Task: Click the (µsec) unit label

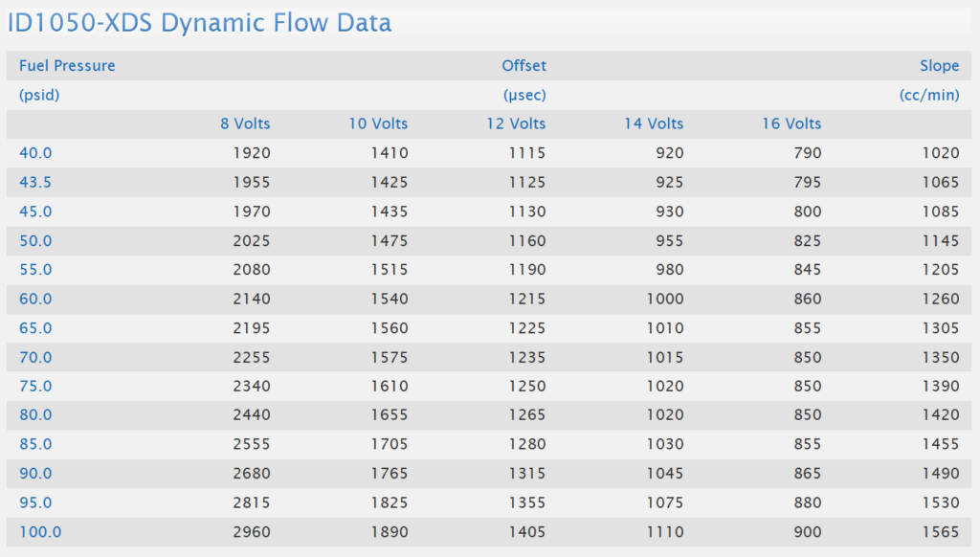Action: (524, 95)
